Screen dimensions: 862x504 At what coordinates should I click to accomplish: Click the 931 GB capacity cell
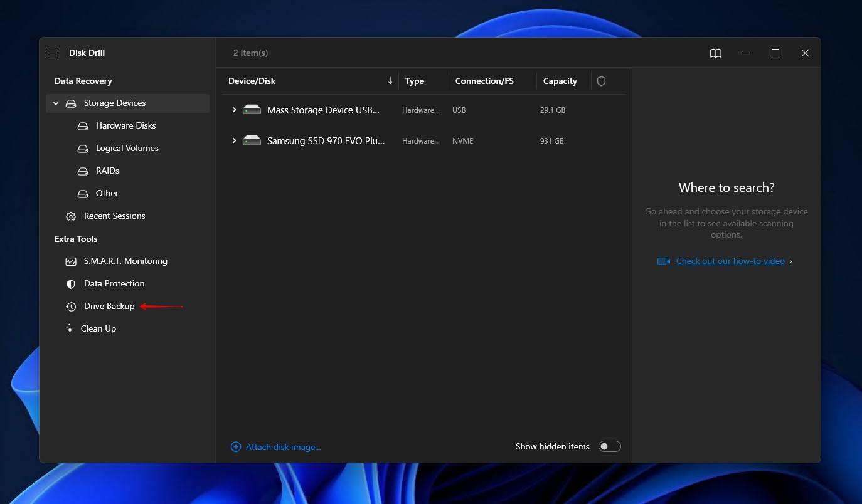coord(552,140)
